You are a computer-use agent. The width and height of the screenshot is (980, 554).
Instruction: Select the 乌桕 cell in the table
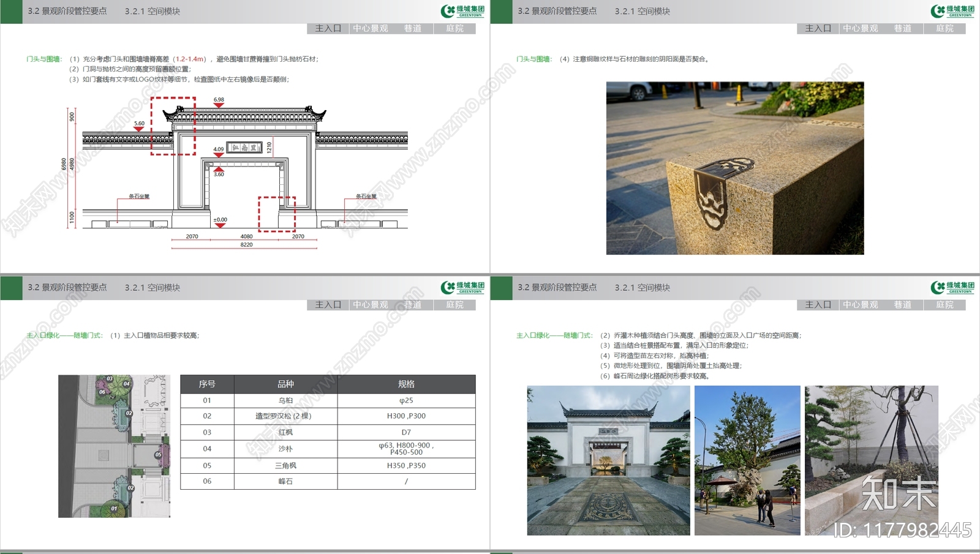tap(285, 400)
